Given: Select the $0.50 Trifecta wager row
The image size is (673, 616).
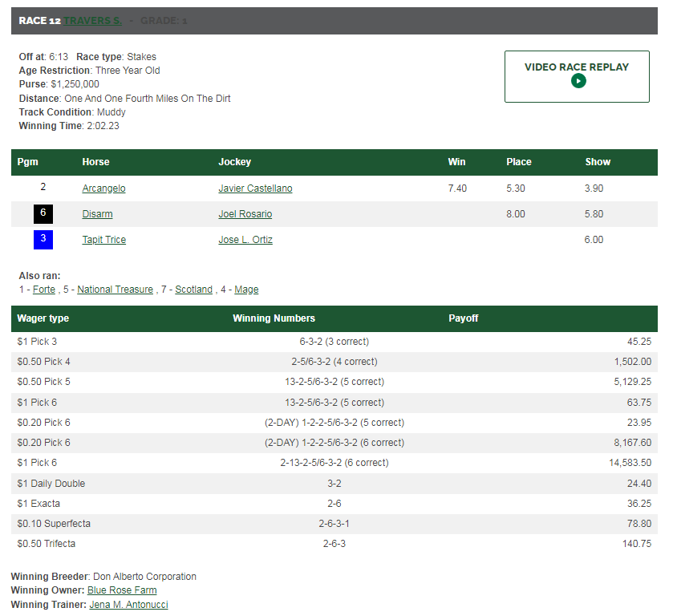Looking at the screenshot, I should 334,544.
